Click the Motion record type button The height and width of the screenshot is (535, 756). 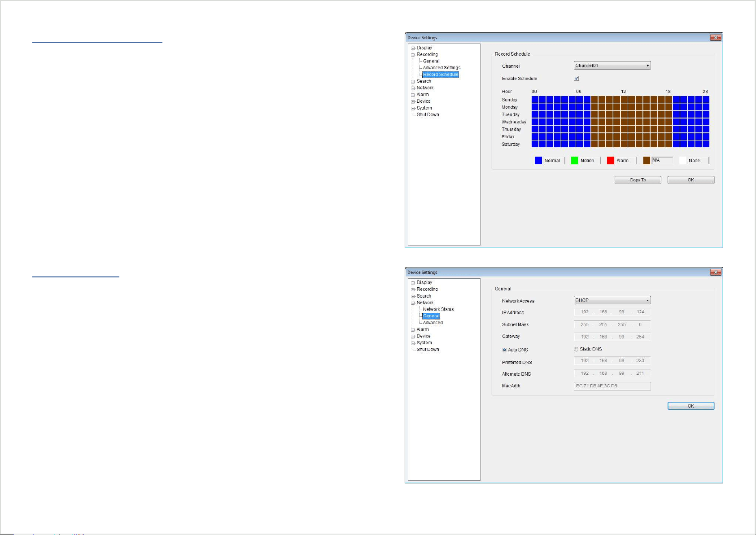coord(590,161)
